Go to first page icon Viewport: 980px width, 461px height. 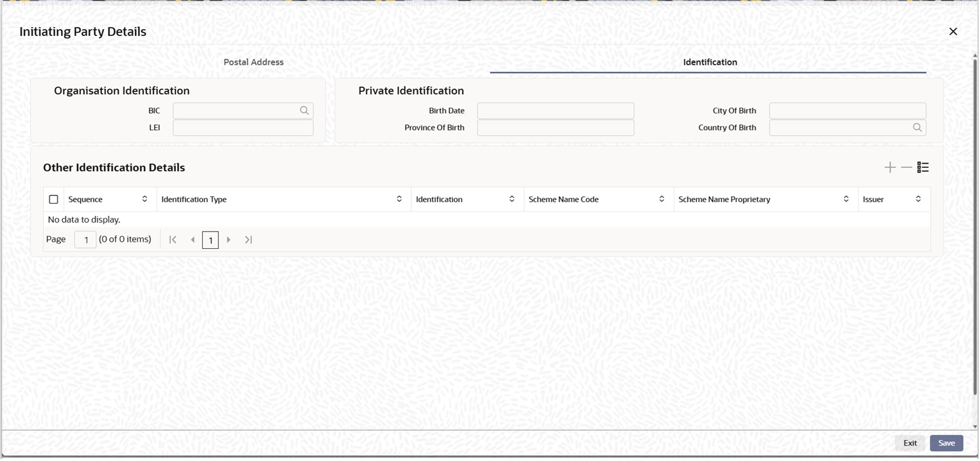(173, 240)
